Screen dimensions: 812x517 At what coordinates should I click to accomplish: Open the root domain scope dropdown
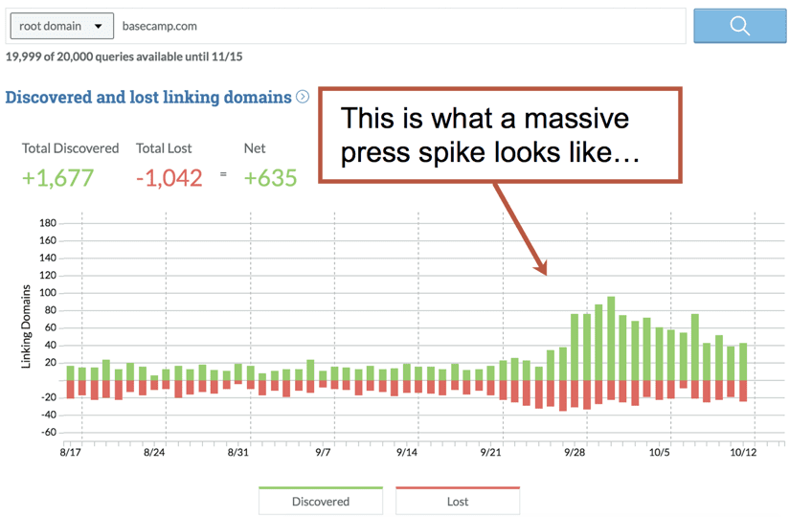(x=61, y=26)
